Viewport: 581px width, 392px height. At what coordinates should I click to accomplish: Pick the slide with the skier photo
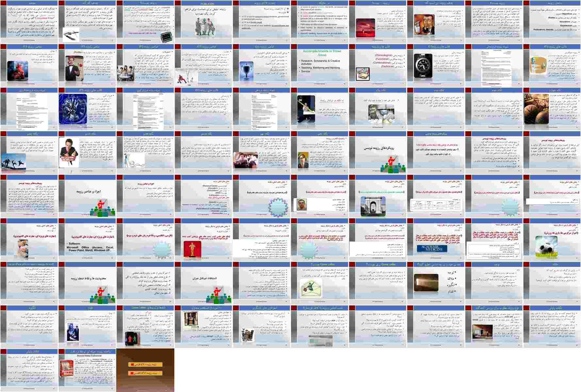click(x=203, y=65)
